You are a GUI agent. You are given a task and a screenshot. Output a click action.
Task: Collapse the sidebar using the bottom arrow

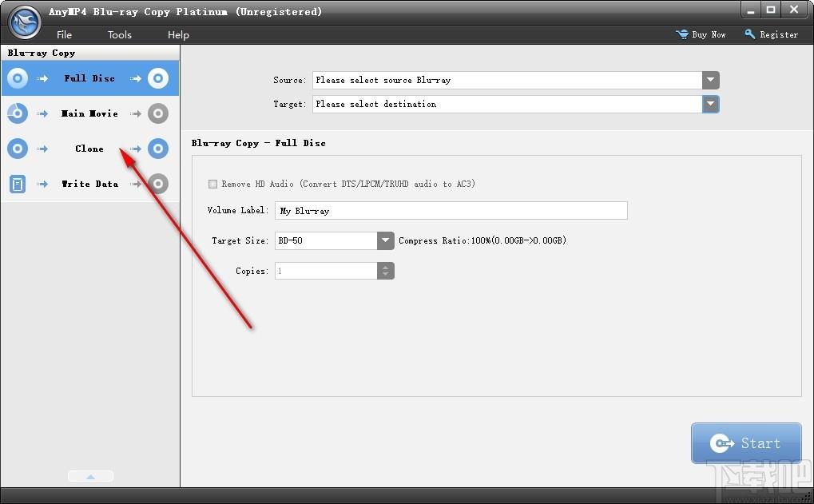(90, 476)
